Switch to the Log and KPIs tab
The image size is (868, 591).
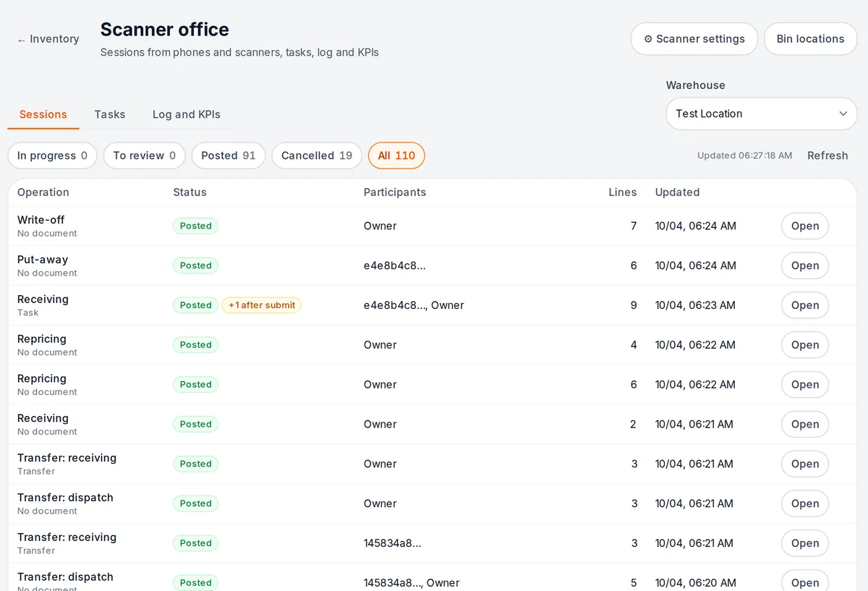click(187, 114)
